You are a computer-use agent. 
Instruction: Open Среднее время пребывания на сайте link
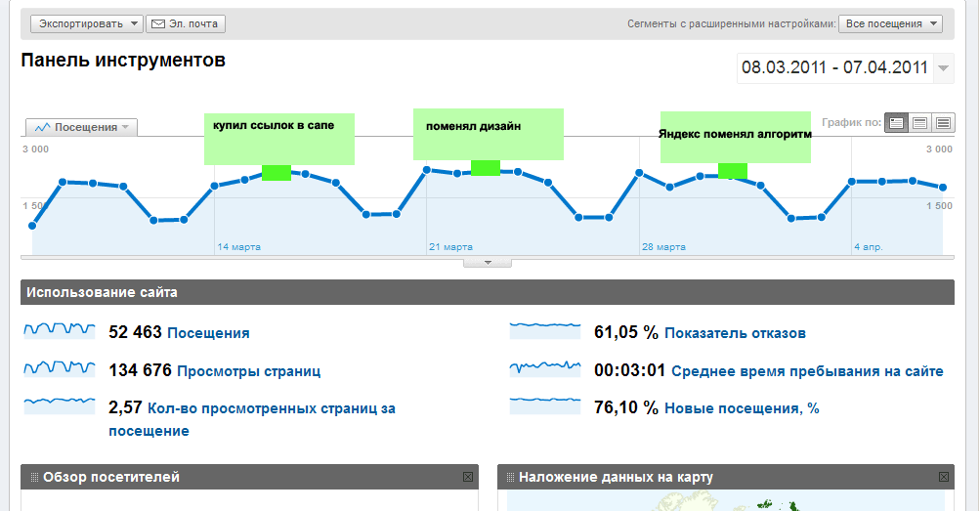point(807,371)
